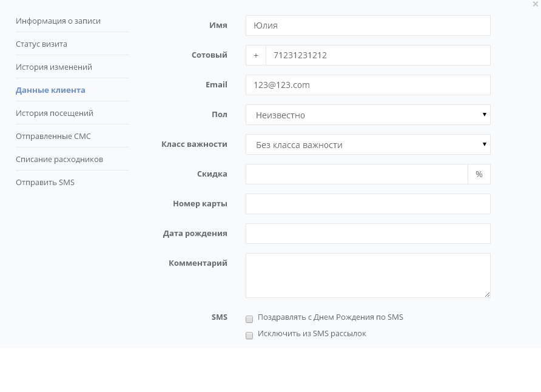Click the Дата рождения input field

(368, 234)
